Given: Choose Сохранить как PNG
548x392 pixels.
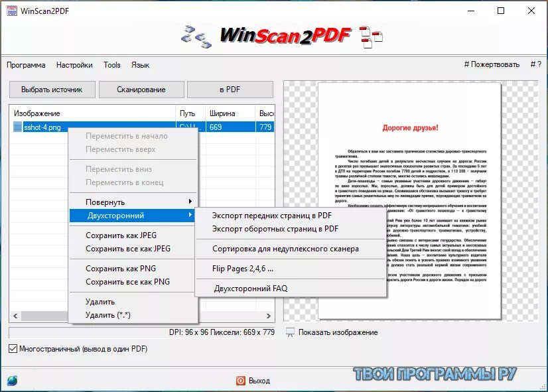Looking at the screenshot, I should pyautogui.click(x=133, y=269).
